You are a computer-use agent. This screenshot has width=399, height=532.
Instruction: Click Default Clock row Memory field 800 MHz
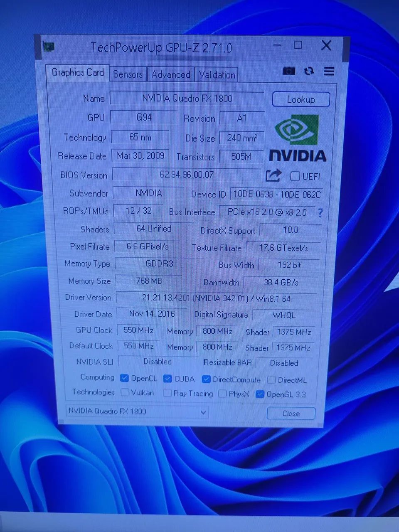217,347
